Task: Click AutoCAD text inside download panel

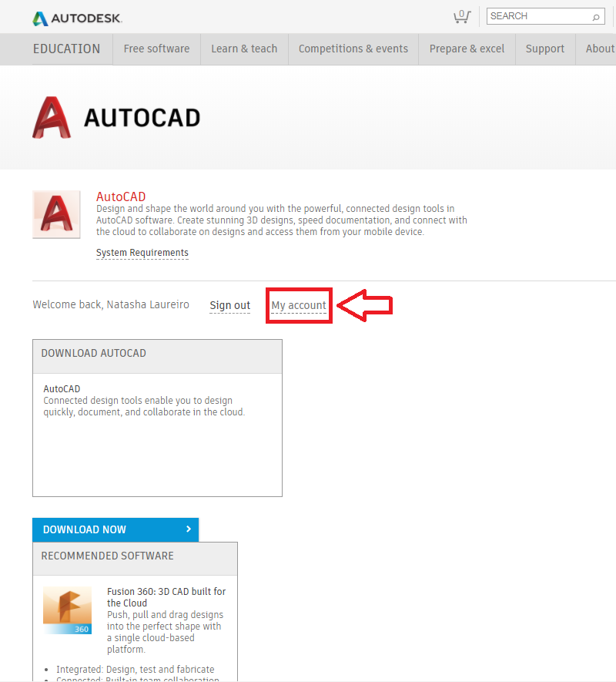Action: [x=62, y=389]
